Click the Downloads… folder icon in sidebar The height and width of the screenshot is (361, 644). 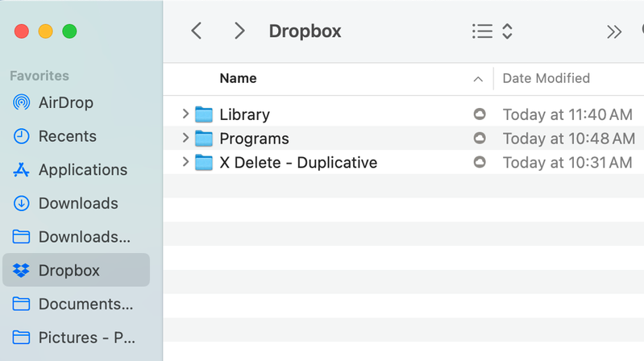tap(21, 237)
